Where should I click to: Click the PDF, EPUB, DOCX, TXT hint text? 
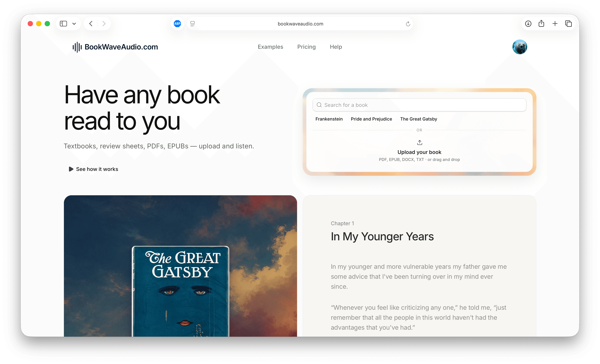pyautogui.click(x=419, y=159)
